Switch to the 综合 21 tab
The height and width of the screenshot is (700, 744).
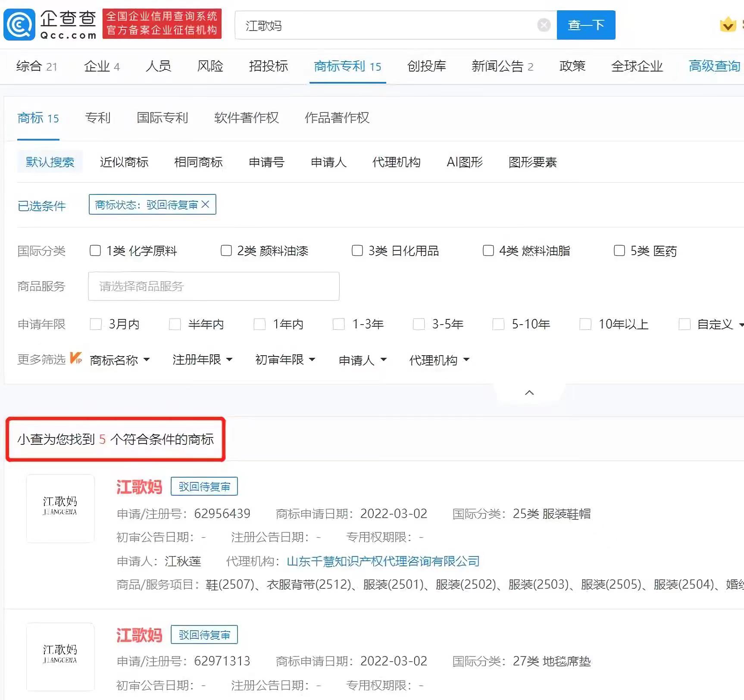37,66
